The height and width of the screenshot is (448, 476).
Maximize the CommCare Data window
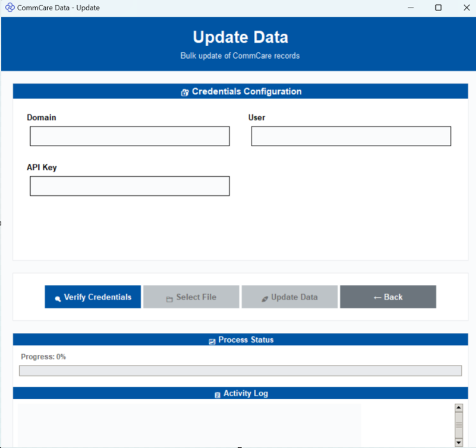click(438, 8)
